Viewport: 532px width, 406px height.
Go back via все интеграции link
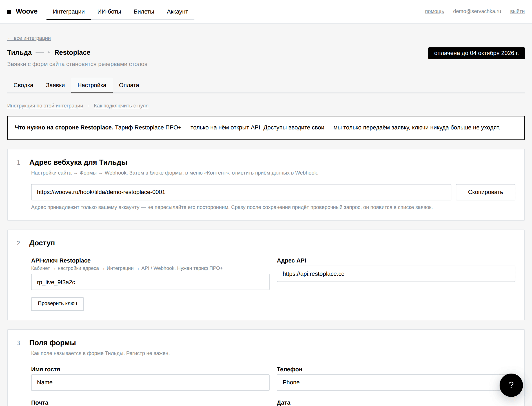tap(29, 38)
